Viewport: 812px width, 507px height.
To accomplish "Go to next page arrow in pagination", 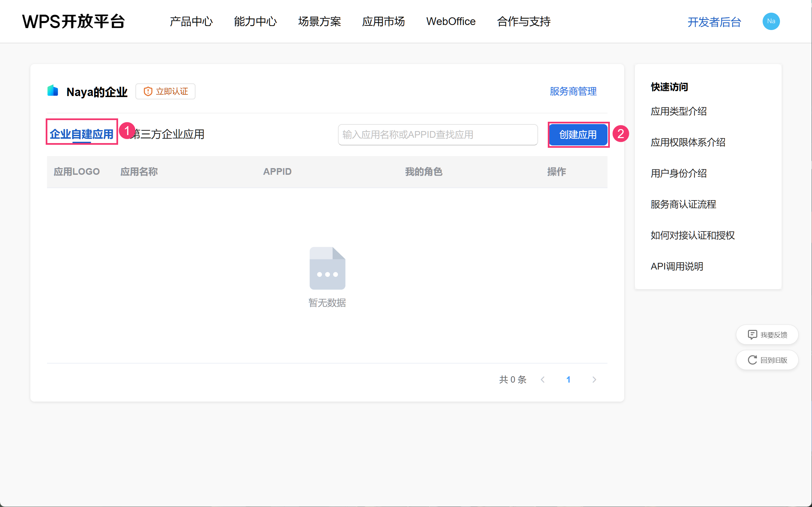I will [594, 379].
